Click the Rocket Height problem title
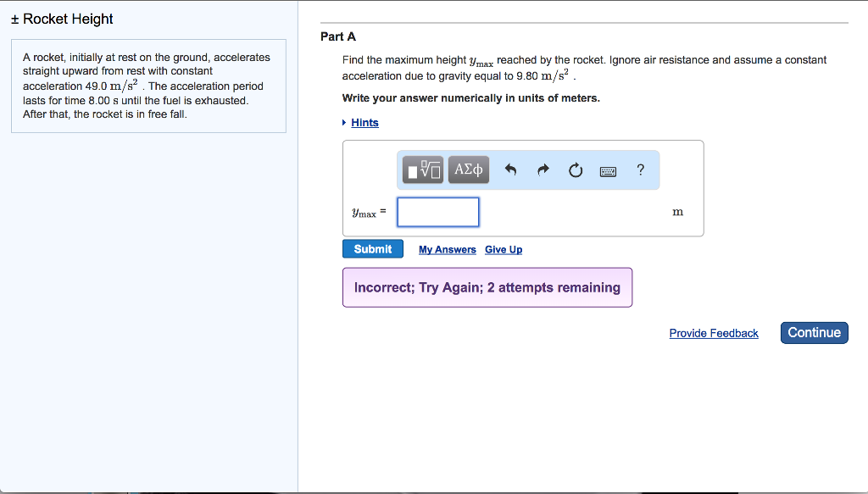The image size is (868, 494). [x=68, y=19]
